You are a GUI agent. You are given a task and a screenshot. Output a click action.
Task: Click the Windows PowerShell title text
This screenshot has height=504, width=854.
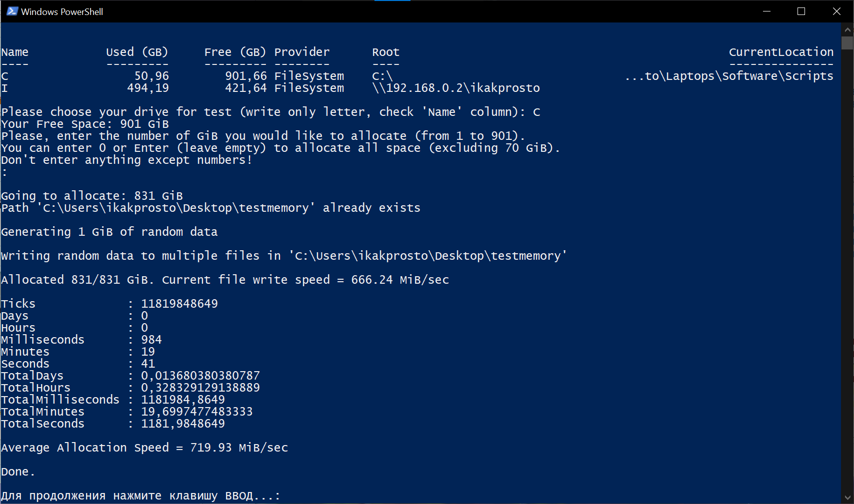[62, 11]
